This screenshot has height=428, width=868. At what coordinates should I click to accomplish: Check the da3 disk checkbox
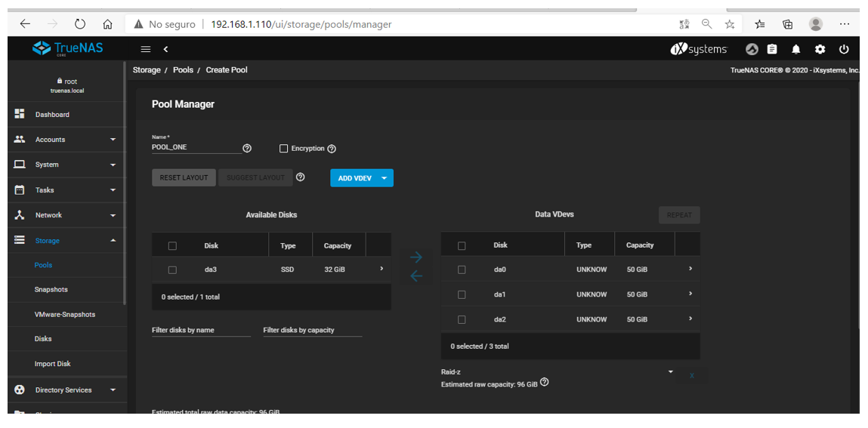click(172, 269)
